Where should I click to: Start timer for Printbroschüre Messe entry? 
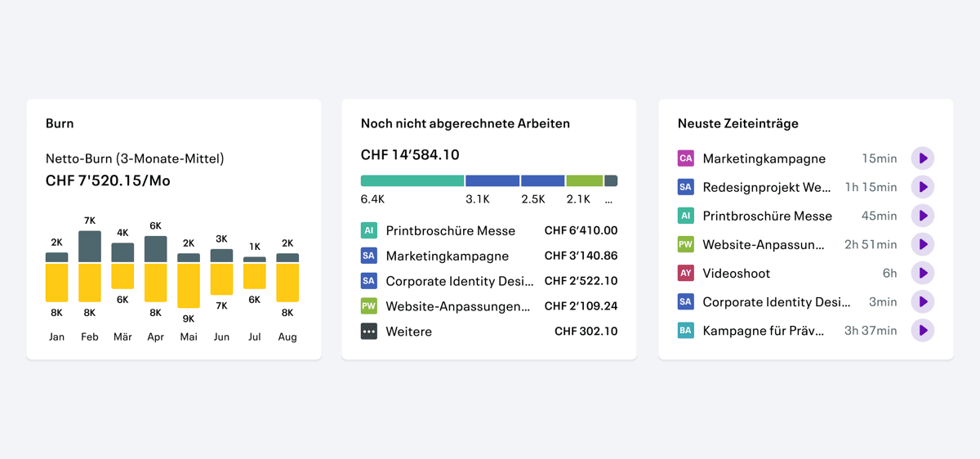click(x=923, y=216)
